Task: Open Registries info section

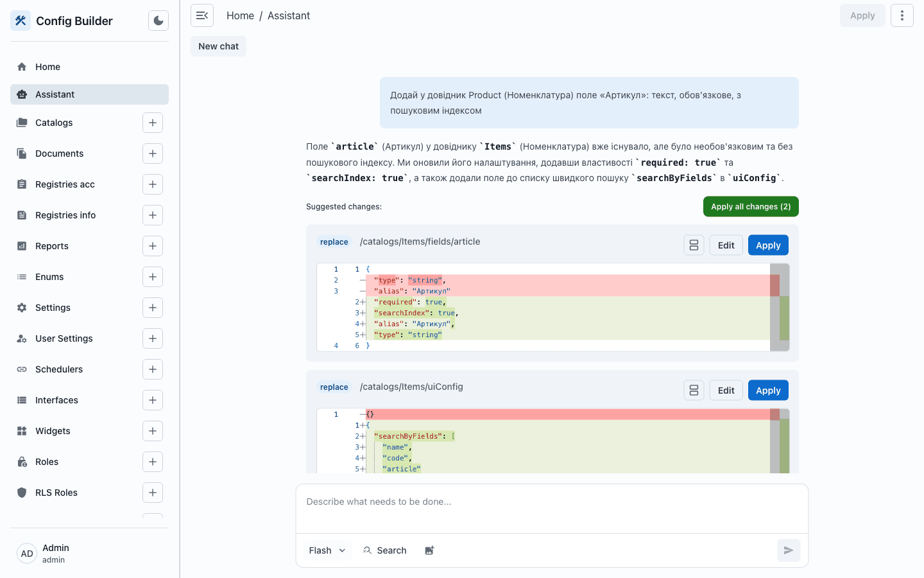Action: [x=65, y=215]
